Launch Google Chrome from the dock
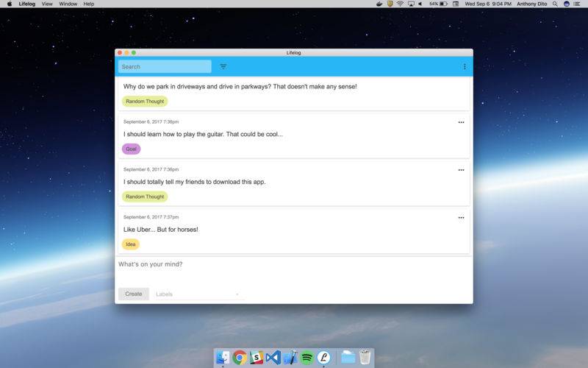The height and width of the screenshot is (368, 588). 240,358
